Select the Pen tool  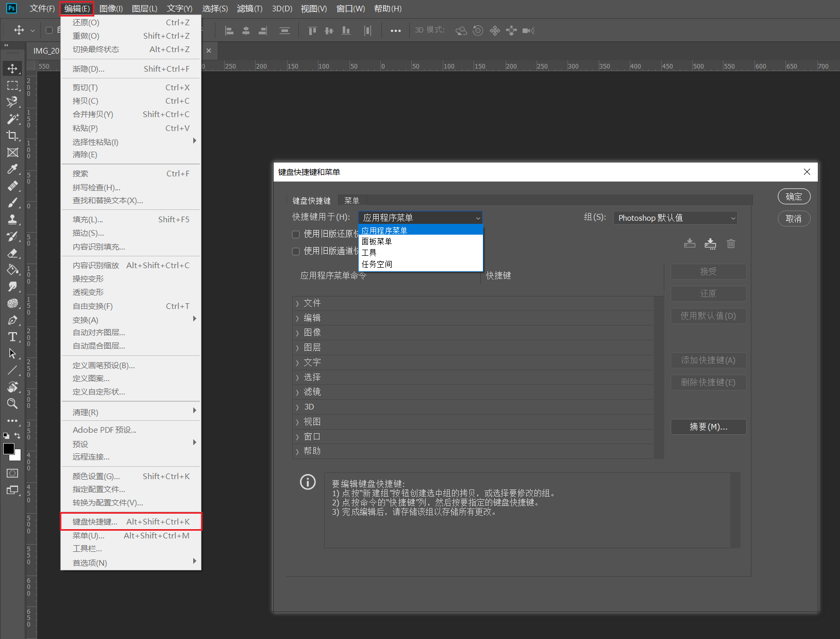pos(12,320)
